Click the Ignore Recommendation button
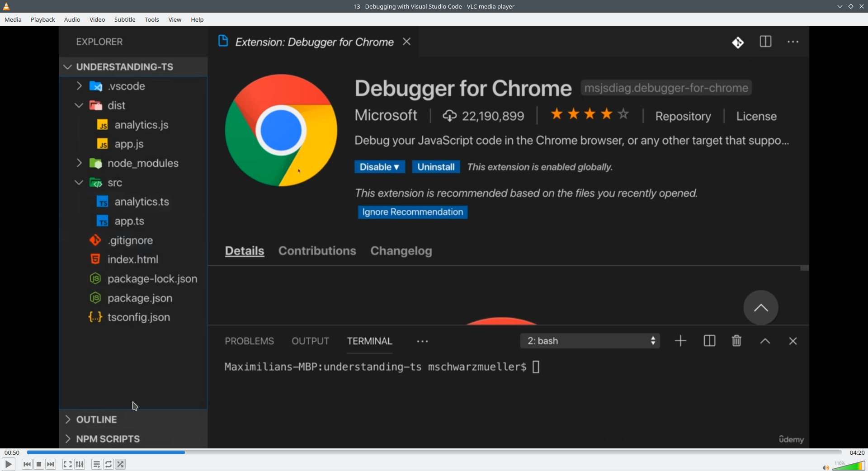Image resolution: width=868 pixels, height=471 pixels. pyautogui.click(x=413, y=212)
